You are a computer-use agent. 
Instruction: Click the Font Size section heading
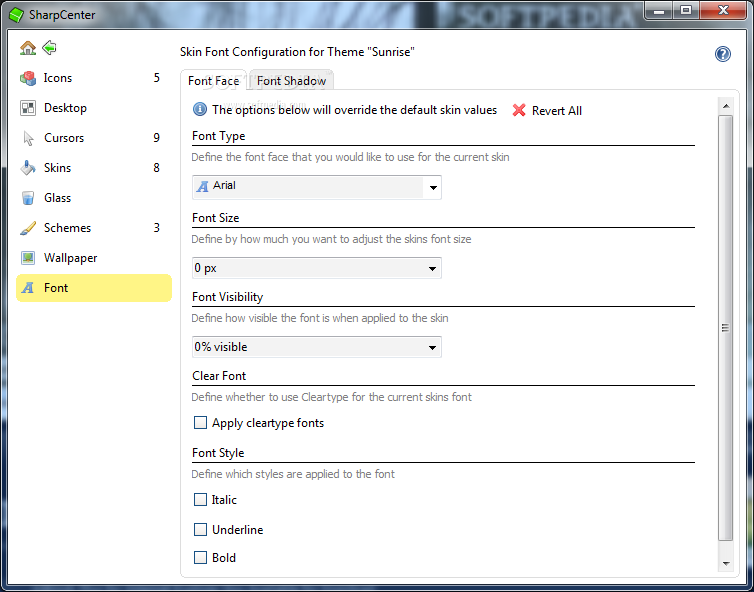215,218
